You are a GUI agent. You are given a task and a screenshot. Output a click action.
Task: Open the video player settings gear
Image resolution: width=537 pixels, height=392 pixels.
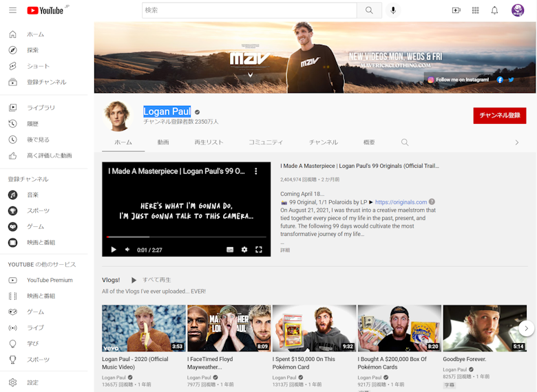click(244, 250)
